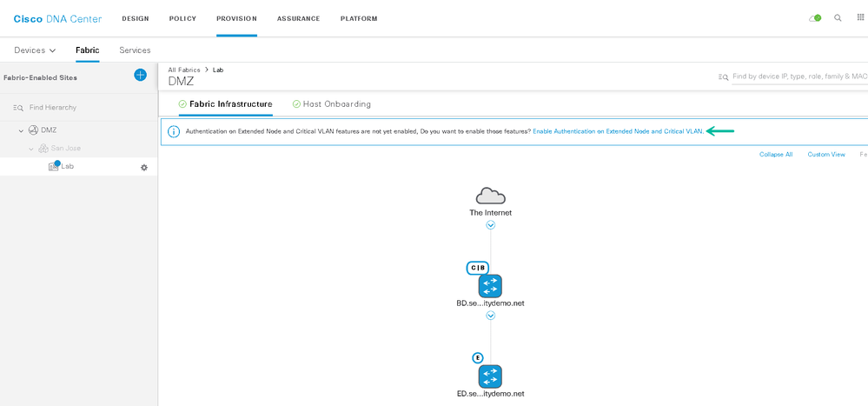Select the Lab site tree item
The image size is (868, 406).
coord(78,167)
